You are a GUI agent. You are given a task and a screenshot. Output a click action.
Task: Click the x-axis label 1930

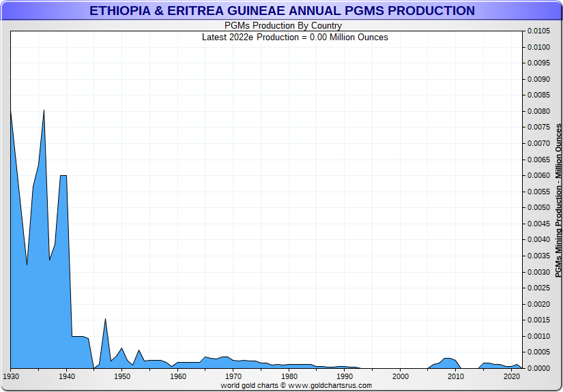(x=11, y=376)
